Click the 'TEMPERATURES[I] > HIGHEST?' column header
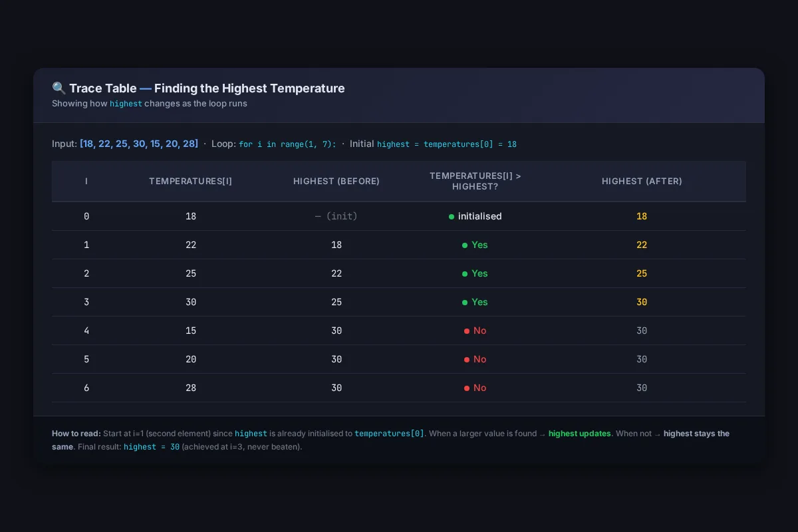Image resolution: width=798 pixels, height=532 pixels. click(475, 182)
